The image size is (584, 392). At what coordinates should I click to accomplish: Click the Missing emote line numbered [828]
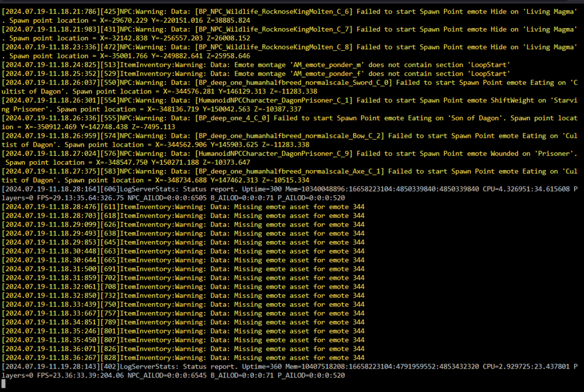pyautogui.click(x=183, y=358)
